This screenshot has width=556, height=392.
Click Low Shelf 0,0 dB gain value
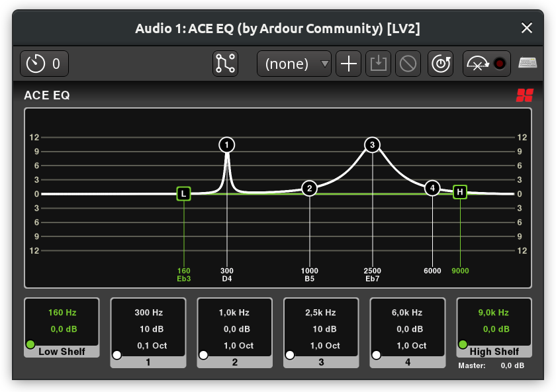coord(64,329)
